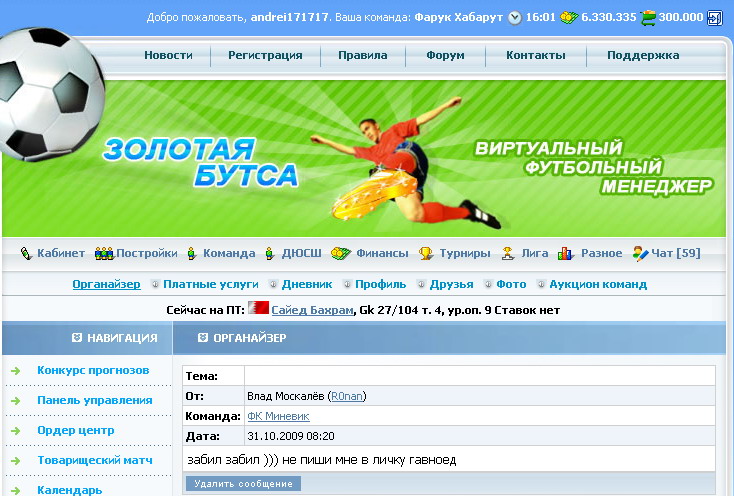Collapse the ОРГАНАЙЗЕР section header arrow

[203, 338]
